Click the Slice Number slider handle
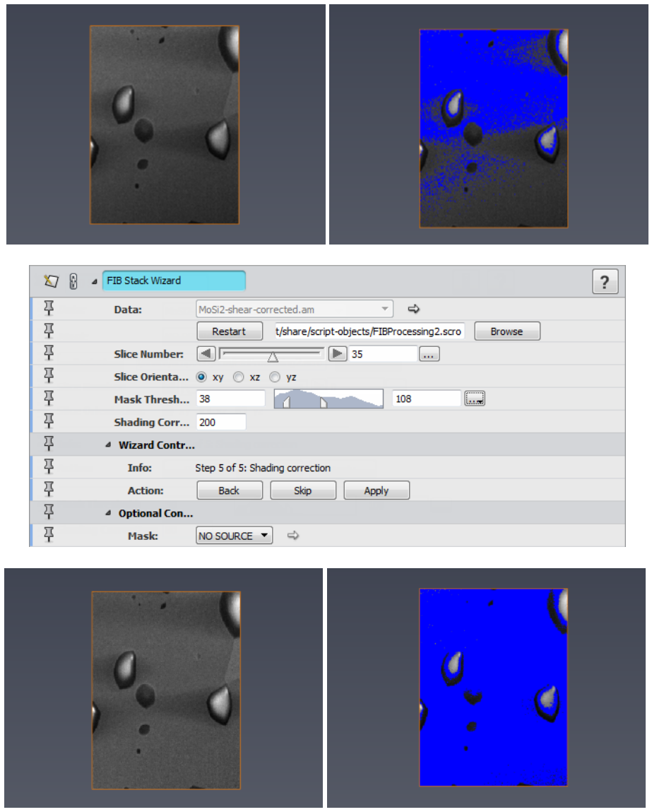The height and width of the screenshot is (812, 652). click(x=273, y=357)
